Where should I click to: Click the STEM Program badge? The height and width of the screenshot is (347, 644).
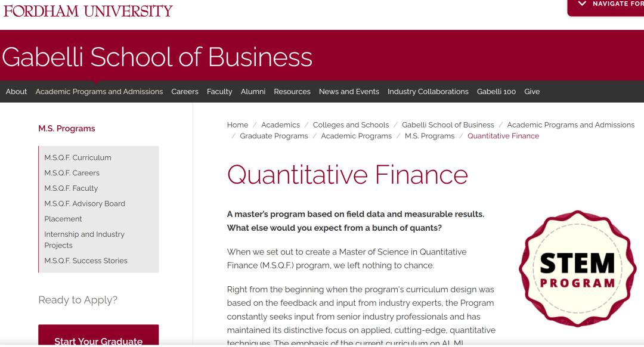tap(577, 269)
